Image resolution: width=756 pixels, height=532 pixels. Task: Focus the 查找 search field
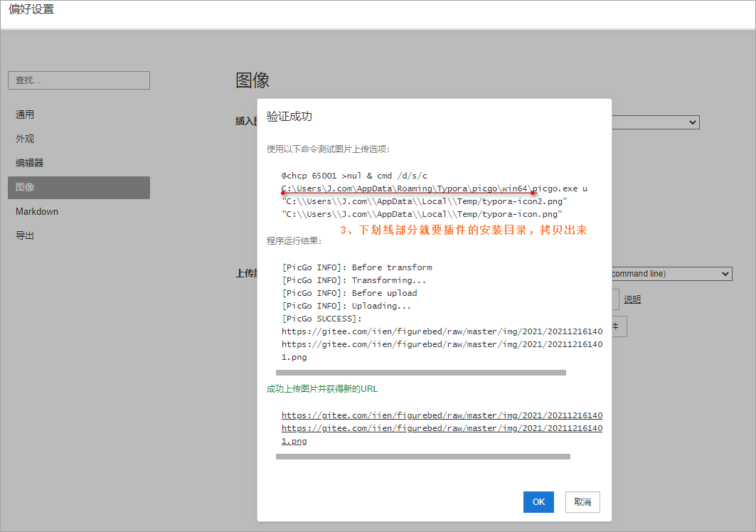[x=79, y=80]
